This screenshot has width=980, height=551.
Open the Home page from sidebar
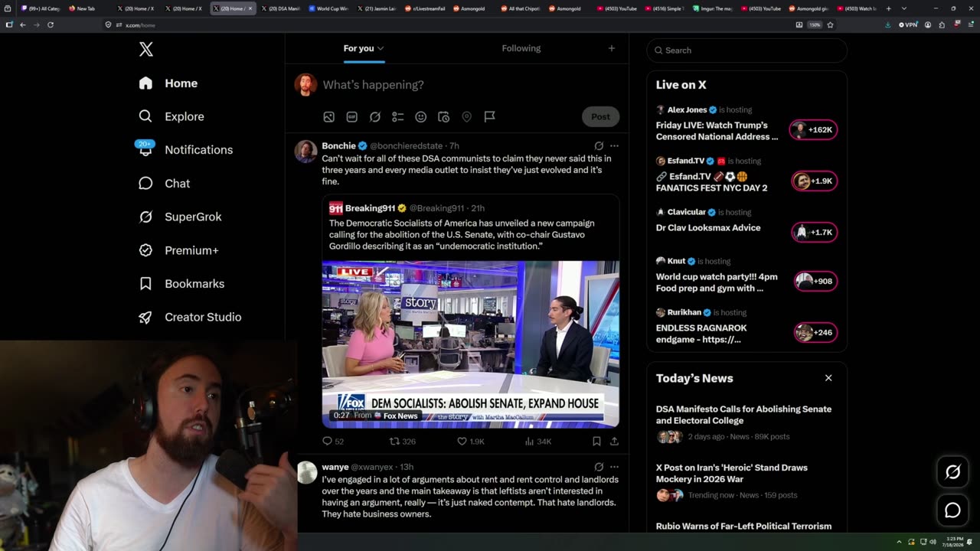pyautogui.click(x=168, y=83)
